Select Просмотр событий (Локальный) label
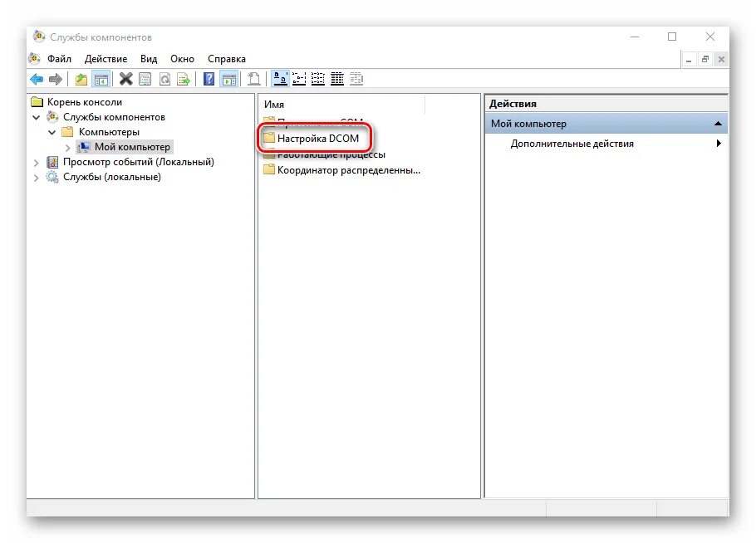 (139, 162)
